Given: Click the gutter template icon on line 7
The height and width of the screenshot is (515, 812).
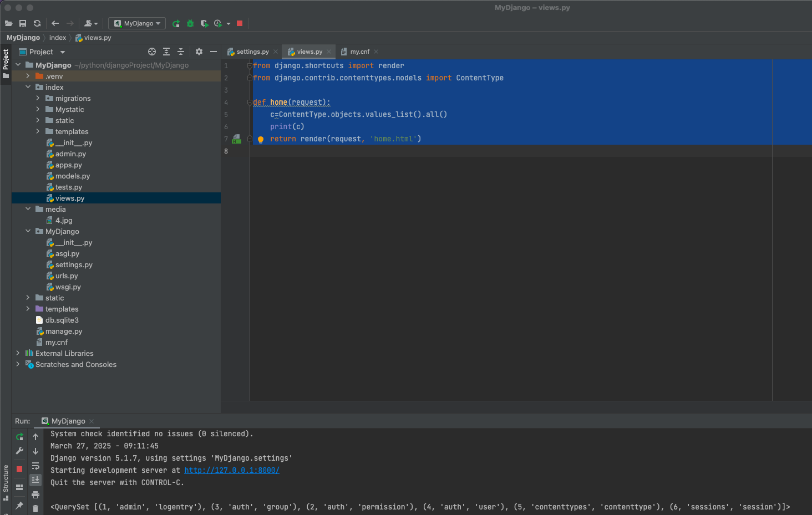Looking at the screenshot, I should pos(236,139).
